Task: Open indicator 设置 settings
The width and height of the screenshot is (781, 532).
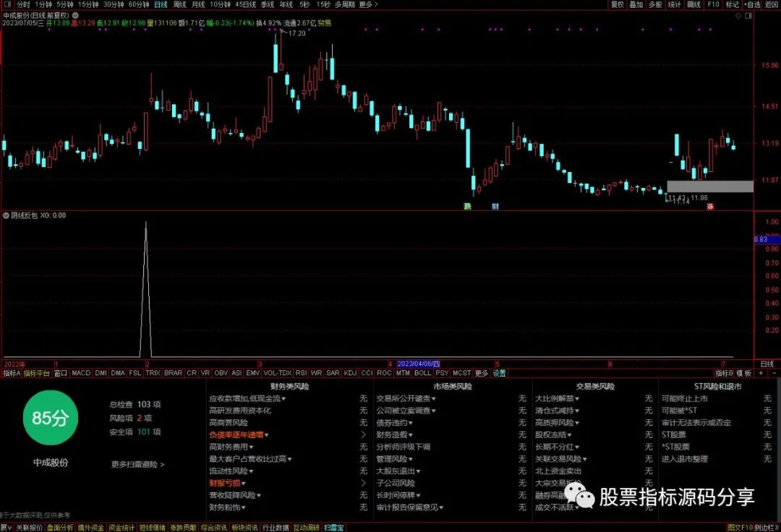Action: tap(499, 373)
